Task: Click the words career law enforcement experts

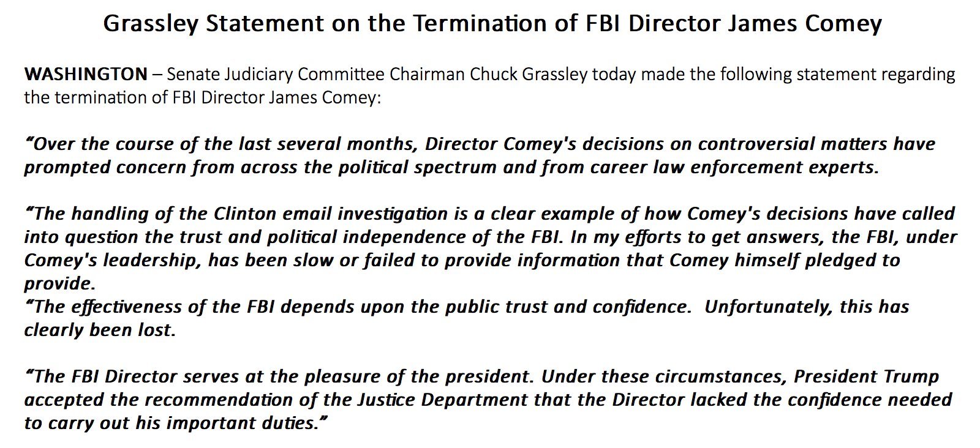Action: point(734,168)
